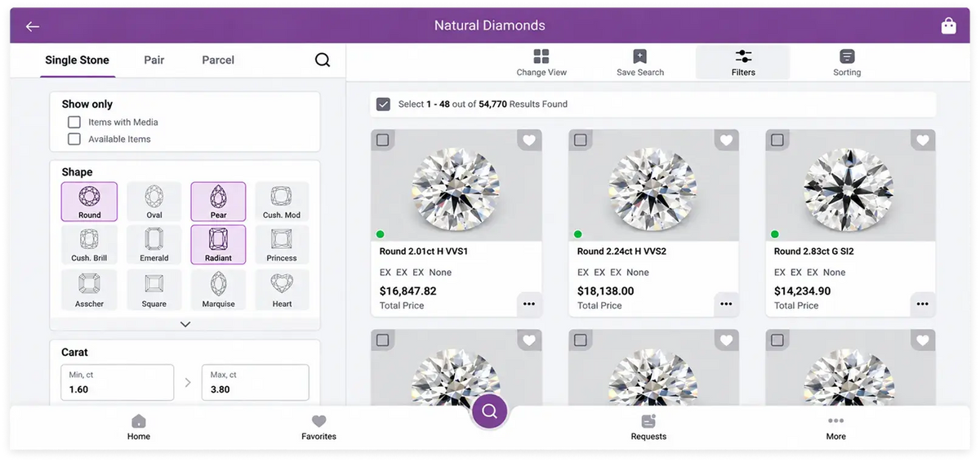Select the Emerald shape
The width and height of the screenshot is (980, 462).
coord(154,245)
